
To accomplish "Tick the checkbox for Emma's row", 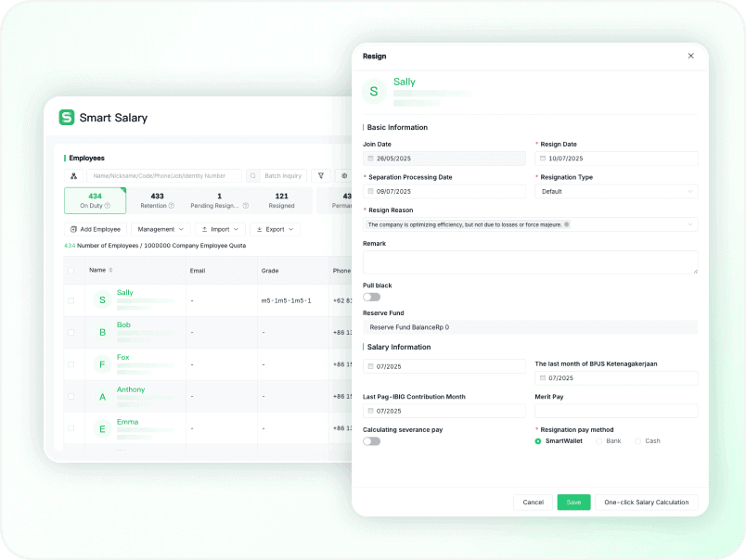I will click(x=71, y=427).
